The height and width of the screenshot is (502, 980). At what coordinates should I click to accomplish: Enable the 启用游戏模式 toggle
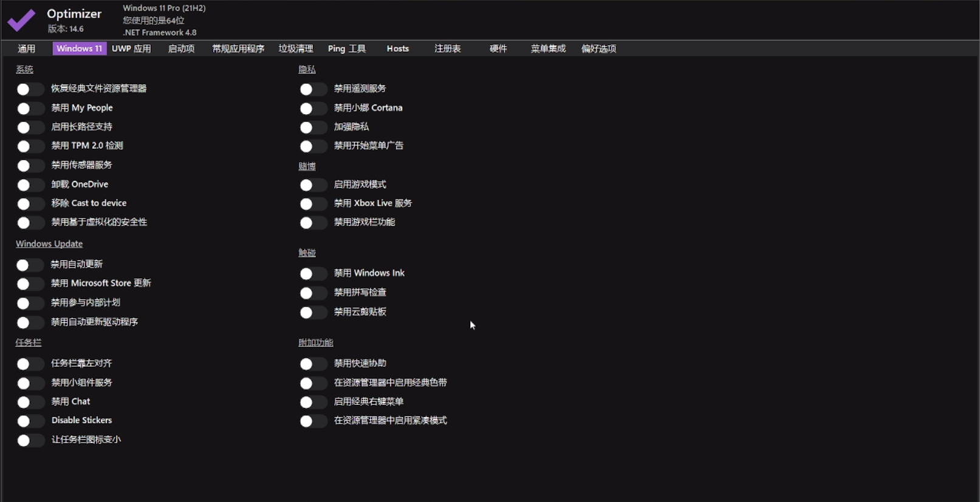click(x=312, y=185)
